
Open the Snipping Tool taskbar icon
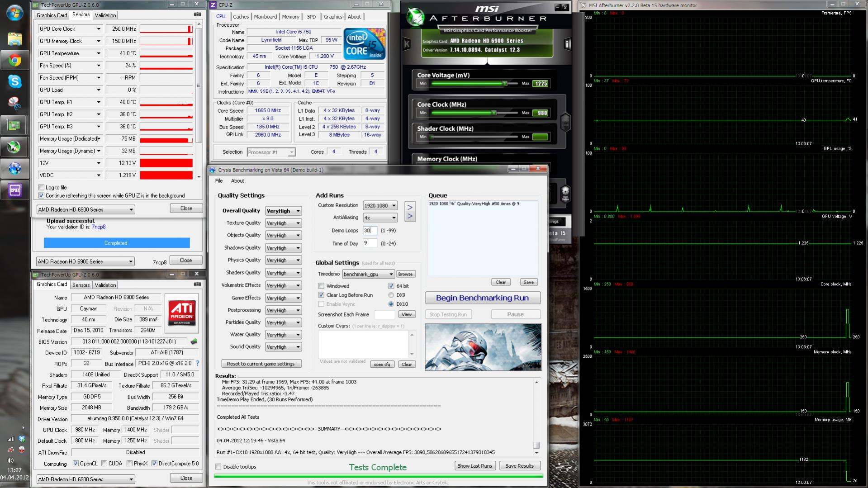pyautogui.click(x=14, y=103)
